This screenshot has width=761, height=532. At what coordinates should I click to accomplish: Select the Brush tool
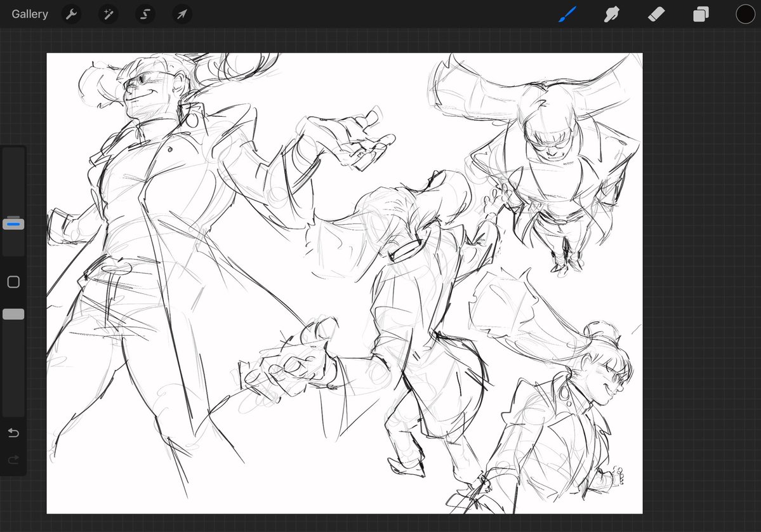point(567,14)
